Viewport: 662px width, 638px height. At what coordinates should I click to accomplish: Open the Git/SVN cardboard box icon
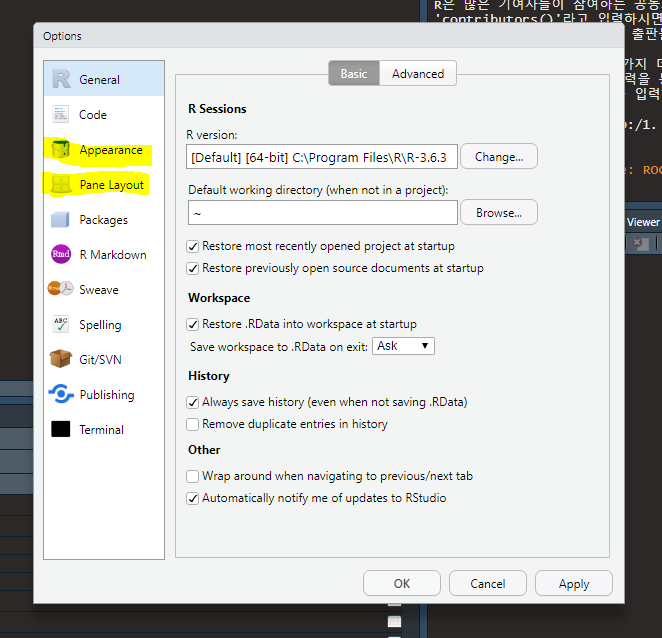[61, 359]
